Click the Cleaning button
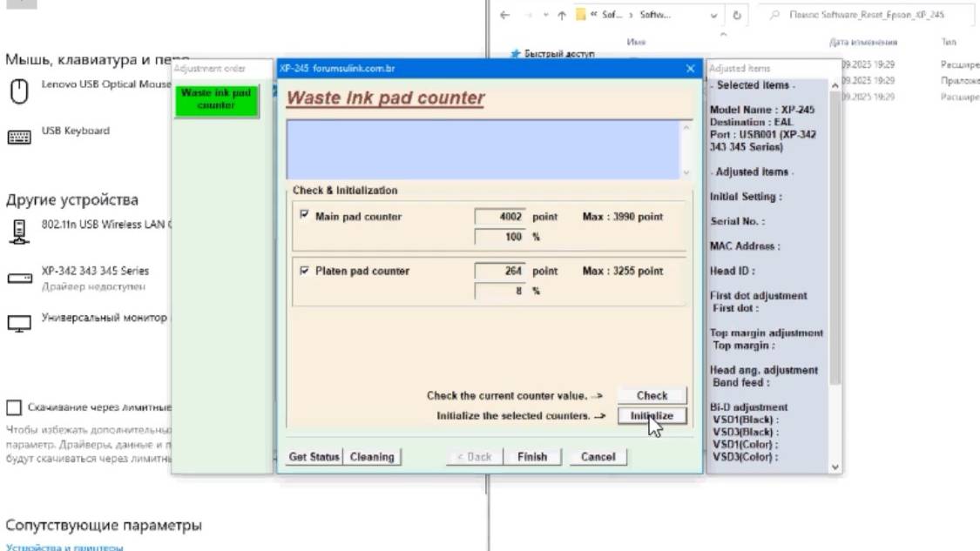 [372, 457]
